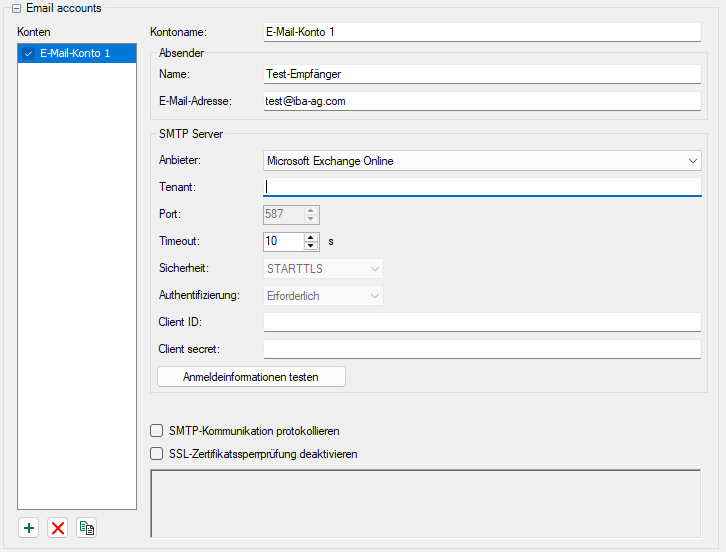Add a new email account with plus icon

29,527
